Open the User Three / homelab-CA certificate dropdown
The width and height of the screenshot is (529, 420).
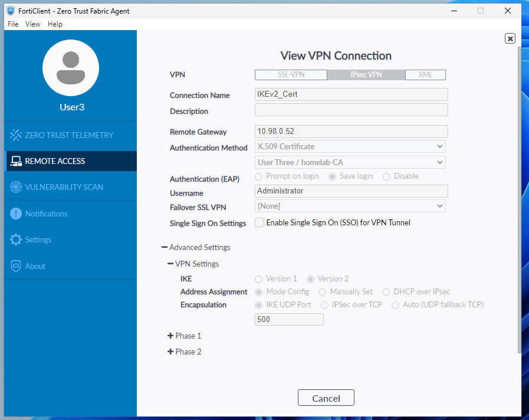pos(350,162)
